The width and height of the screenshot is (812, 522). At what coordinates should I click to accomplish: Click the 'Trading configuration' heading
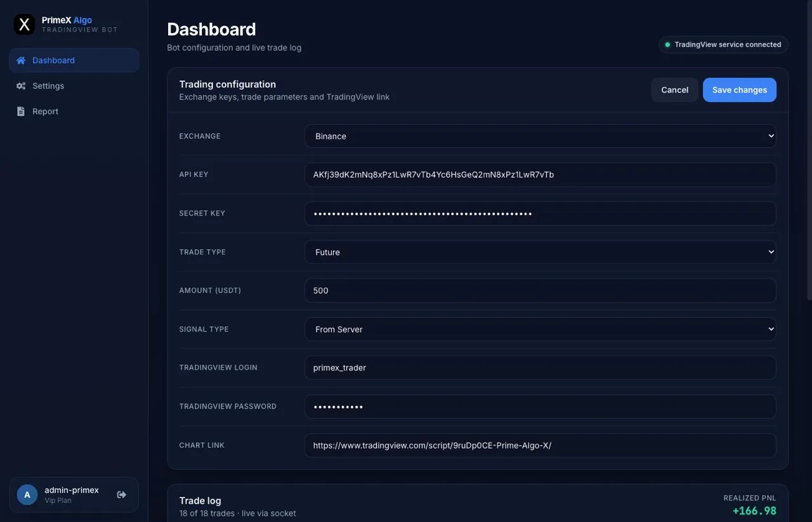(x=228, y=84)
